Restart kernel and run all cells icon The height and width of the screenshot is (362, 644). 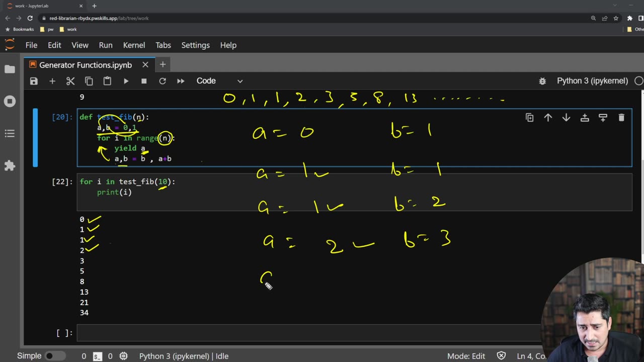point(181,81)
